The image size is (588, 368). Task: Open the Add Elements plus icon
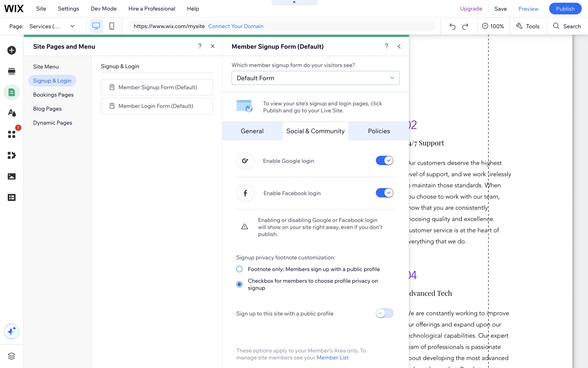(x=12, y=50)
